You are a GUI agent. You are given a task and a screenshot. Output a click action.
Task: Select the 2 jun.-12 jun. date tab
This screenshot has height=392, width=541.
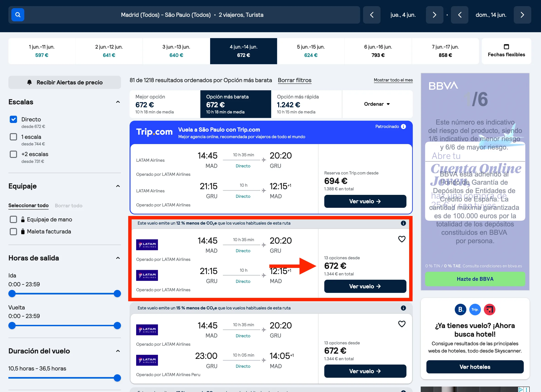click(109, 51)
